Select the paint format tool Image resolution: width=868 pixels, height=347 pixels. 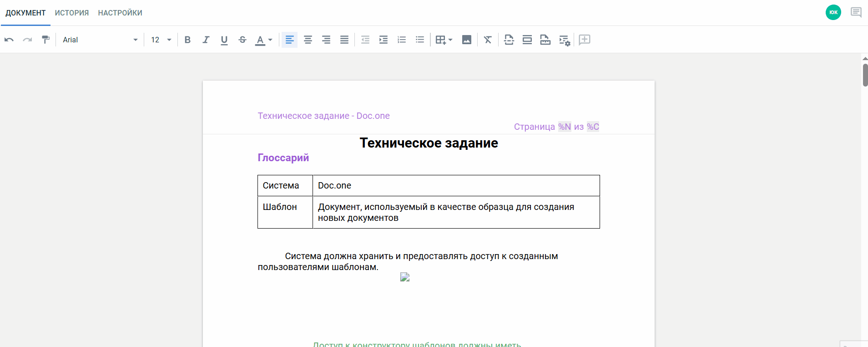point(45,40)
